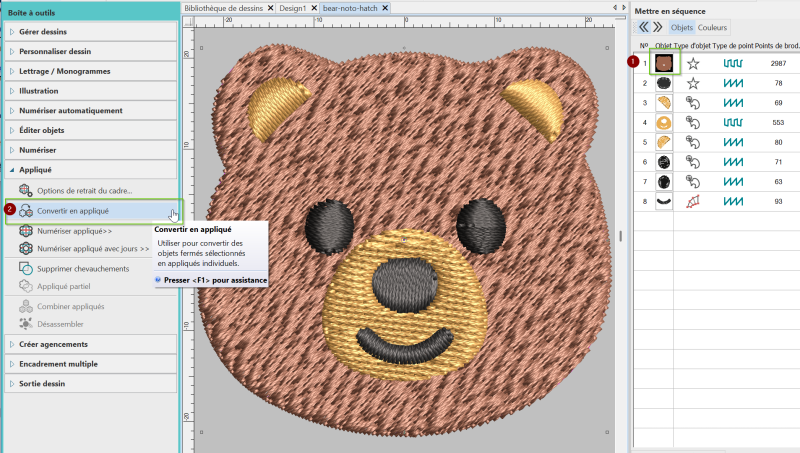800x453 pixels.
Task: Click the move back double-chevron icon
Action: 644,27
